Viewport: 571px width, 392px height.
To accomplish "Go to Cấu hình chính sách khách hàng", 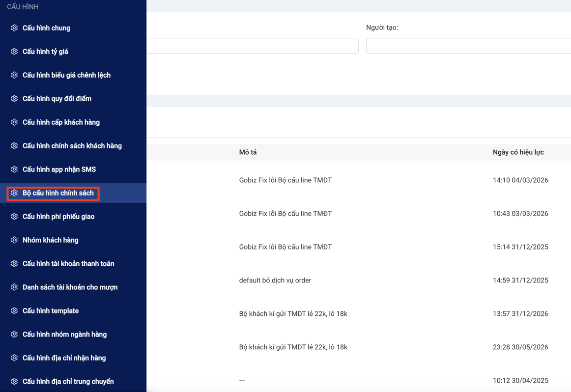I will [72, 146].
